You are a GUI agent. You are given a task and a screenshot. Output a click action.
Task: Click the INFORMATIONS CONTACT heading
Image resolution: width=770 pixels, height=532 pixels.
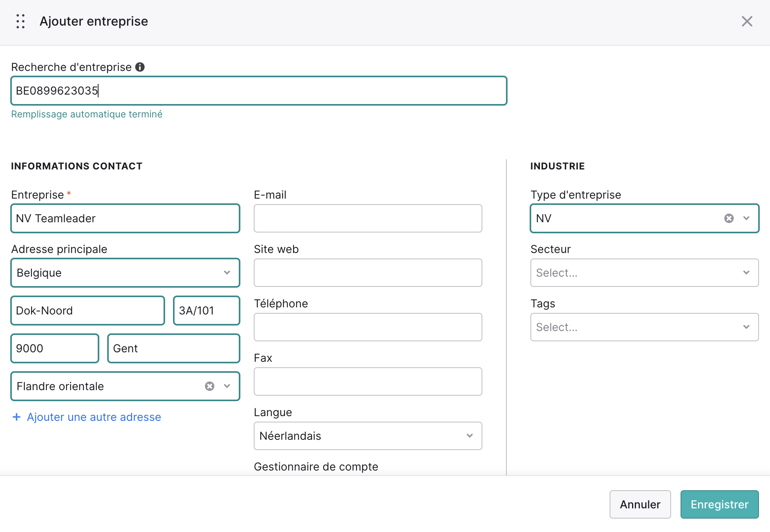pyautogui.click(x=76, y=166)
